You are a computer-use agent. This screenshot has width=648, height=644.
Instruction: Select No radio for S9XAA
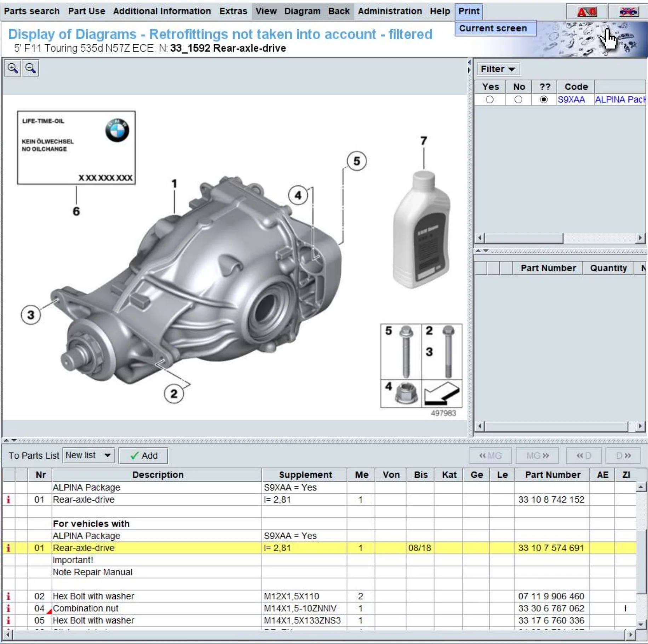(x=518, y=100)
